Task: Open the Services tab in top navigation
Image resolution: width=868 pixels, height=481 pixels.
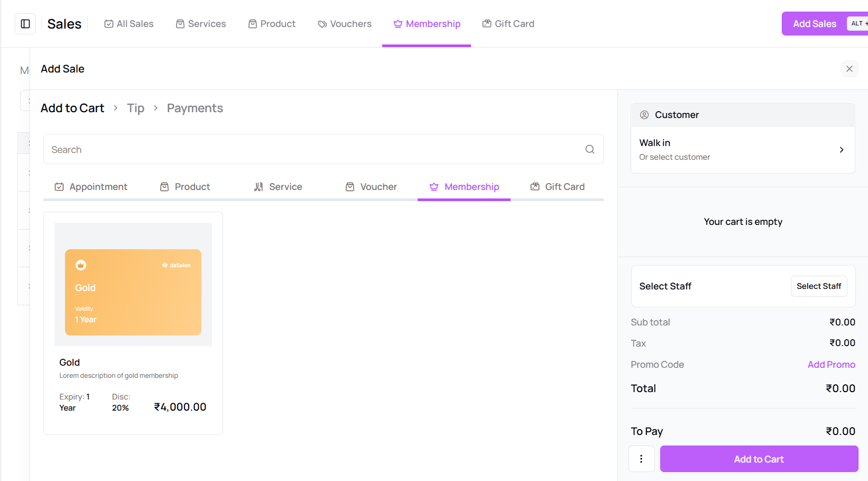Action: (201, 24)
